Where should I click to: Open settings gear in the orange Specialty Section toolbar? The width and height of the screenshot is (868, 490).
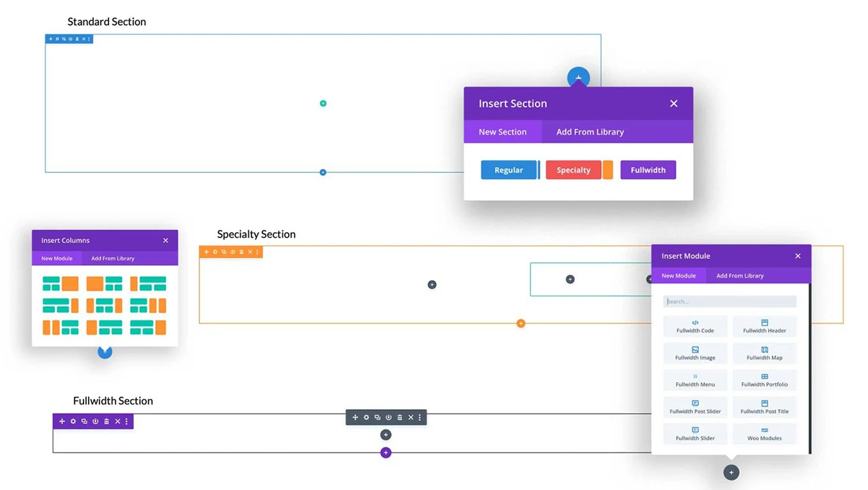(x=216, y=252)
